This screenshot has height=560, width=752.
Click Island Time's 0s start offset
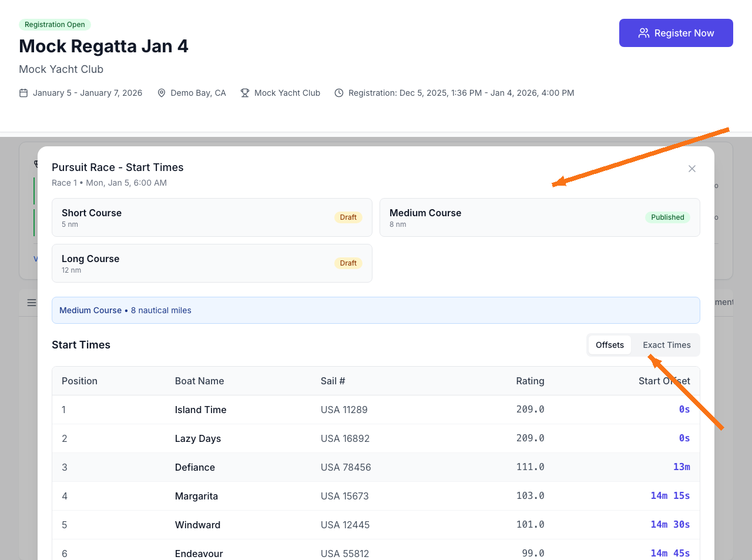tap(684, 409)
